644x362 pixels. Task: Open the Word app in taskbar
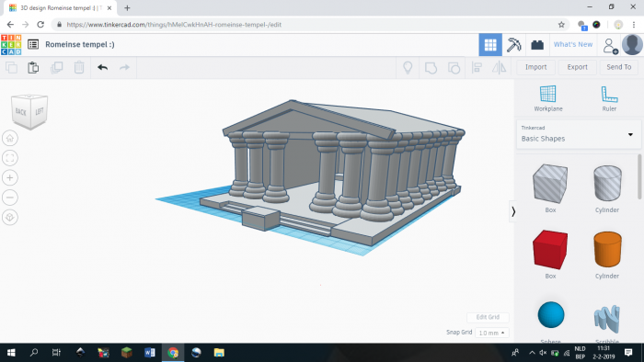149,353
